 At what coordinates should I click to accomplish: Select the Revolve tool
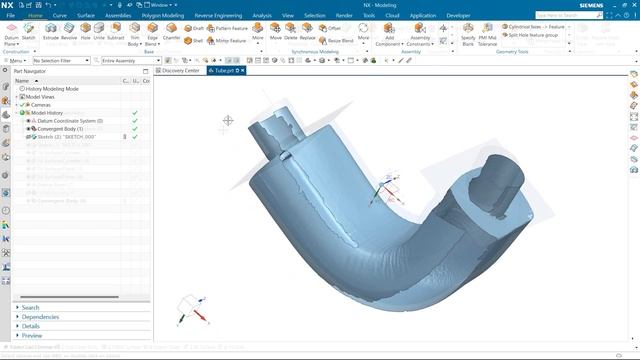[x=69, y=31]
